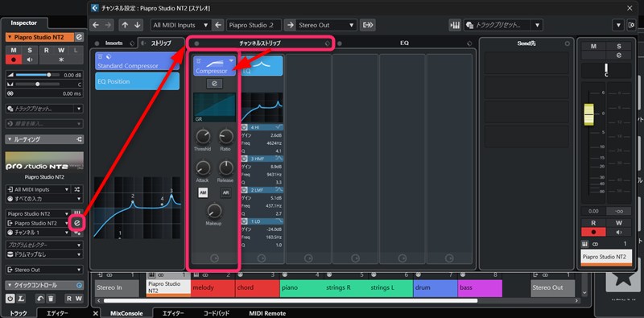Viewport: 644px width, 318px height.
Task: Select the Inserts tab
Action: point(114,43)
